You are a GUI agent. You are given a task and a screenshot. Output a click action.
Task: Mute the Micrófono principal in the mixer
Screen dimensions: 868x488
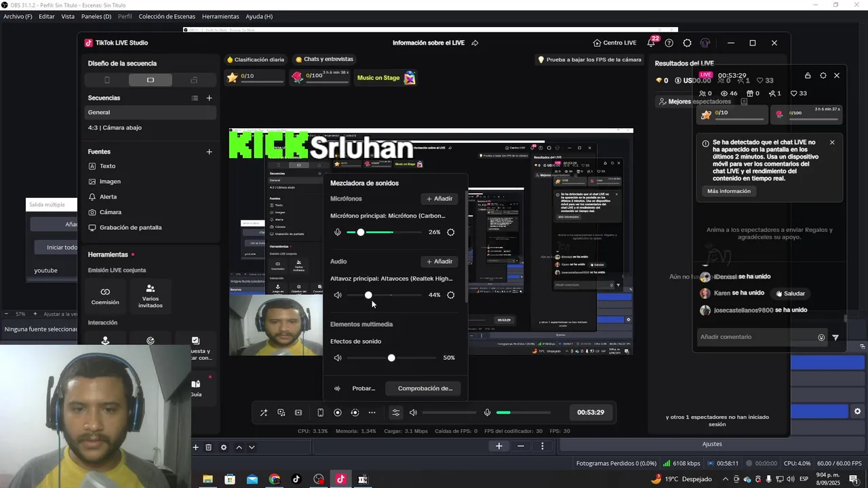[338, 232]
